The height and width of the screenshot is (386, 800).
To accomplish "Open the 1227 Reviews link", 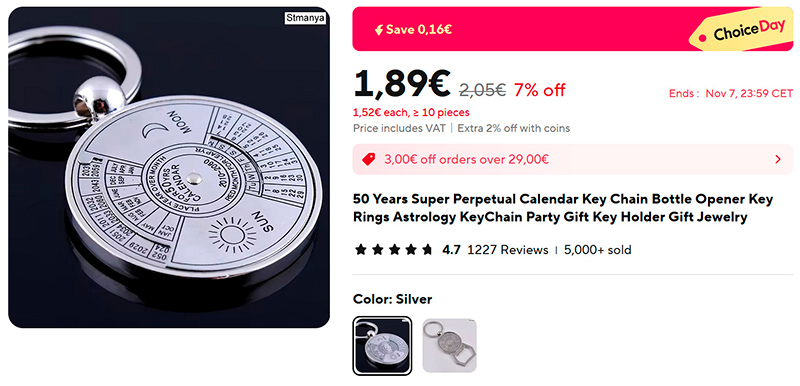I will coord(508,250).
